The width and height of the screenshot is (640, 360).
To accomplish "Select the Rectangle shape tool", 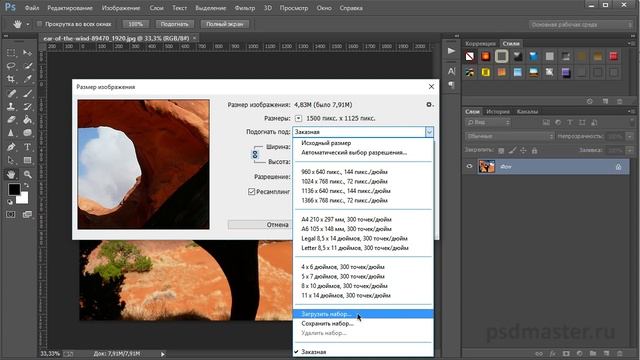I will coord(27,160).
